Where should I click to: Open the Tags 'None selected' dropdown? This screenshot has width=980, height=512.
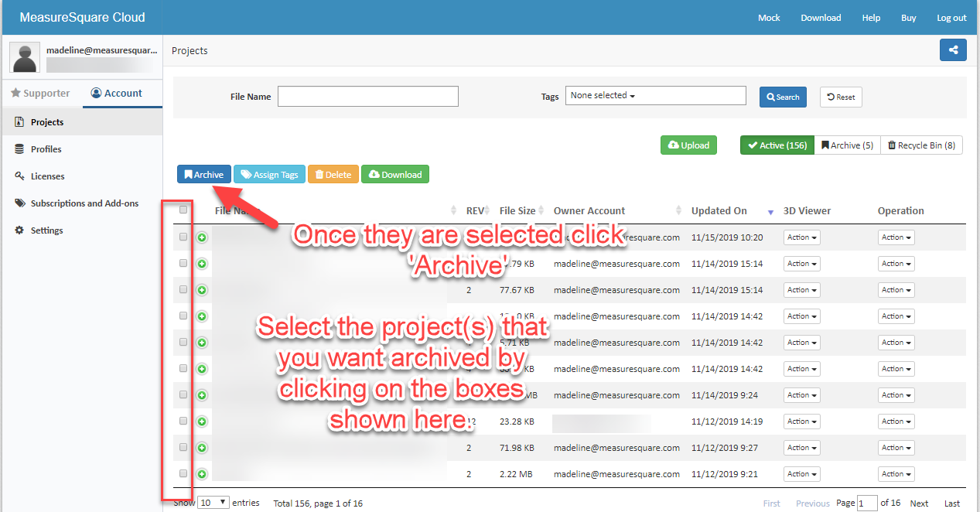656,96
